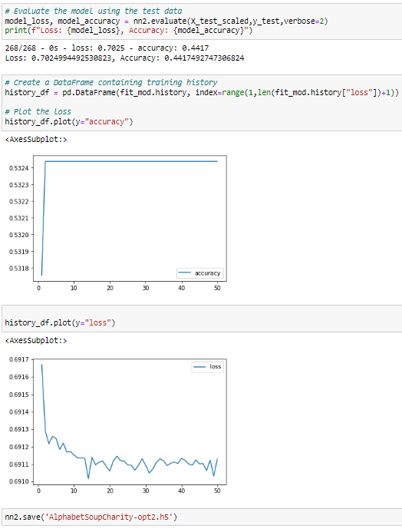
Task: Click the '# Evaluate the model using the test data' comment
Action: [x=94, y=12]
